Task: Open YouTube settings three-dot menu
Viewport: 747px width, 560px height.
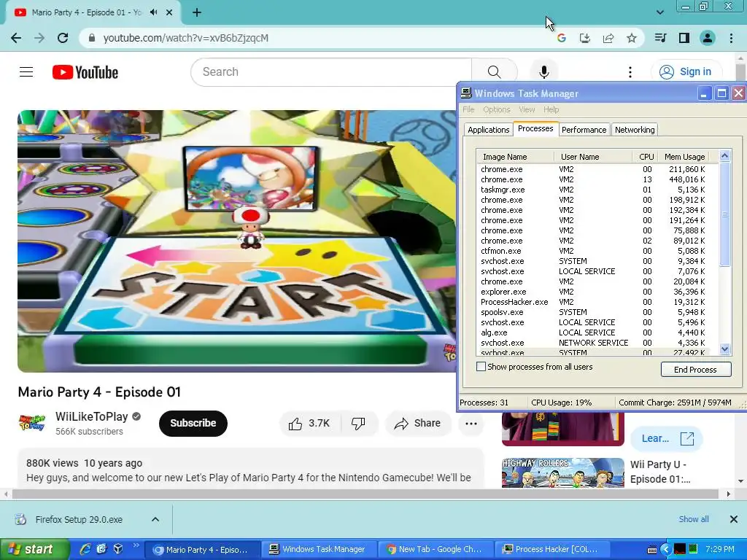Action: 630,72
